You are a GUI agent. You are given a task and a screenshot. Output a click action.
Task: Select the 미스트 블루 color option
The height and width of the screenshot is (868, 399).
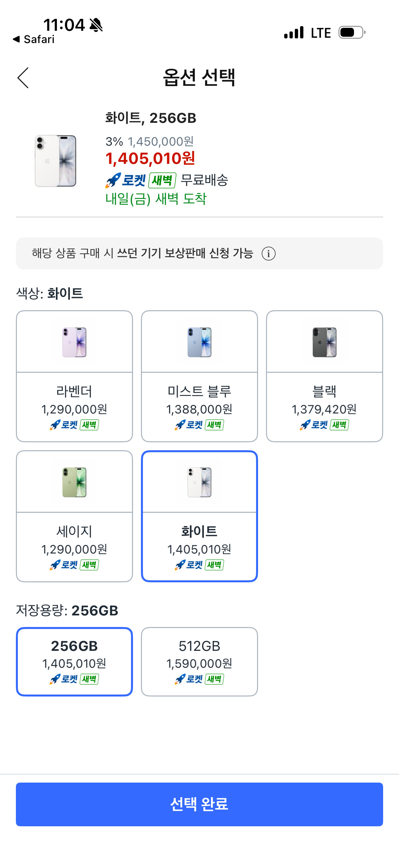[199, 376]
